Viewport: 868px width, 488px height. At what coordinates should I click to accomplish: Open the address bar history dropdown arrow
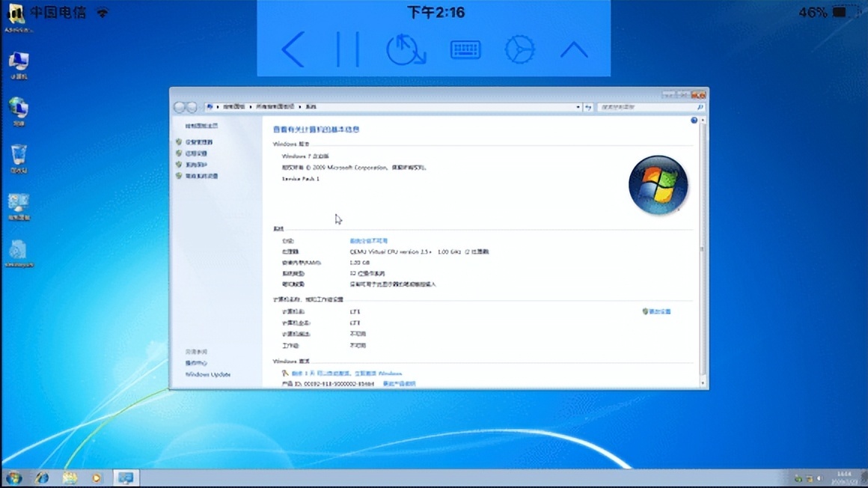tap(578, 107)
